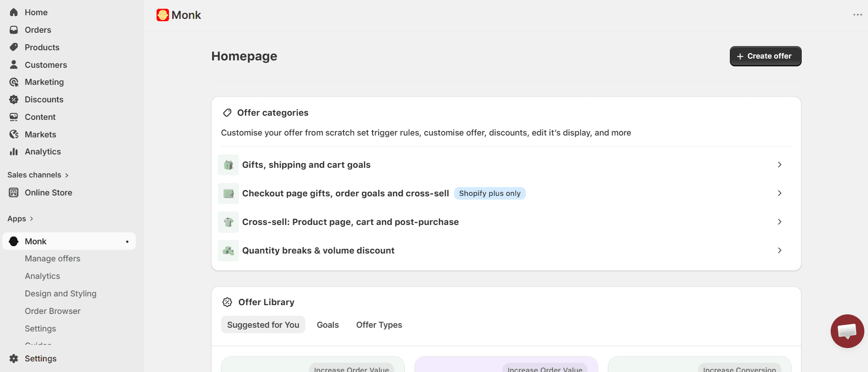Open the Online Store channel
This screenshot has height=372, width=868.
pos(48,193)
